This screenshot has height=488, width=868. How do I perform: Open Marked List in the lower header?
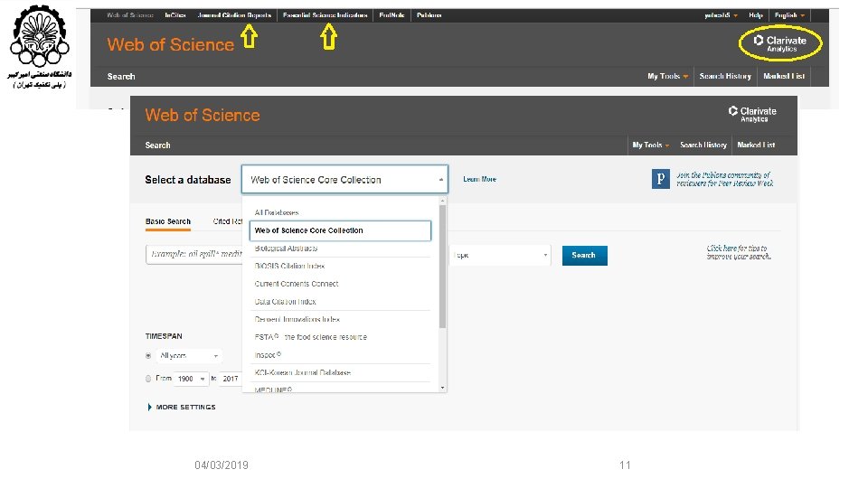click(x=756, y=145)
